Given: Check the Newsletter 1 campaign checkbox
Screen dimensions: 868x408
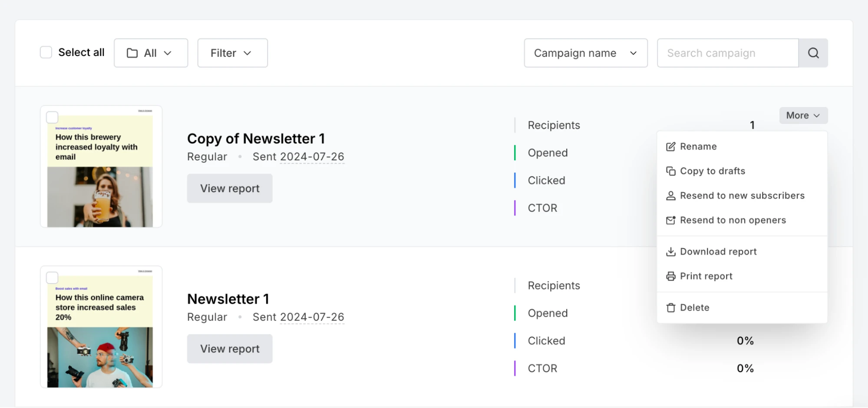Looking at the screenshot, I should tap(52, 278).
